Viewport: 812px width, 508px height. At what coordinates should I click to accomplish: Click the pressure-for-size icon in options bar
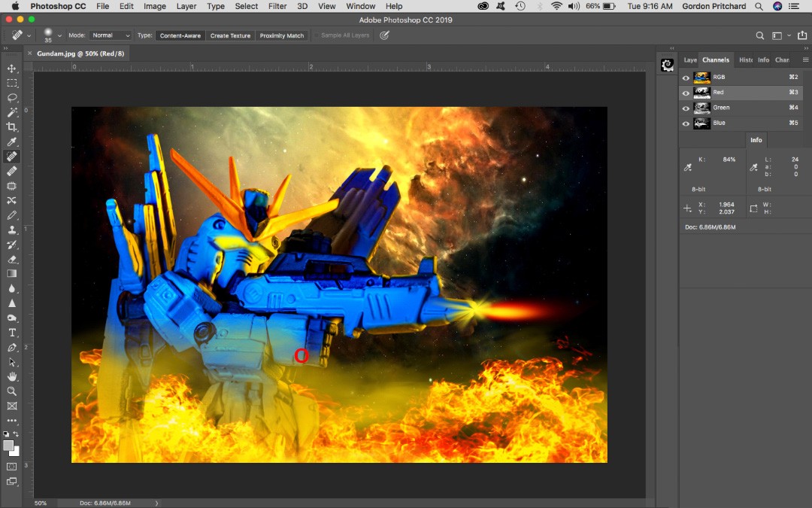384,35
